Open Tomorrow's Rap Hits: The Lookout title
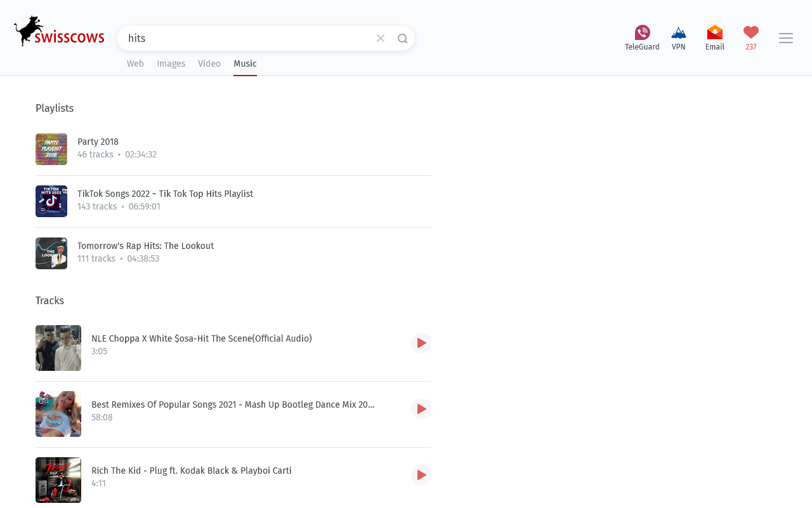This screenshot has width=812, height=508. 145,246
